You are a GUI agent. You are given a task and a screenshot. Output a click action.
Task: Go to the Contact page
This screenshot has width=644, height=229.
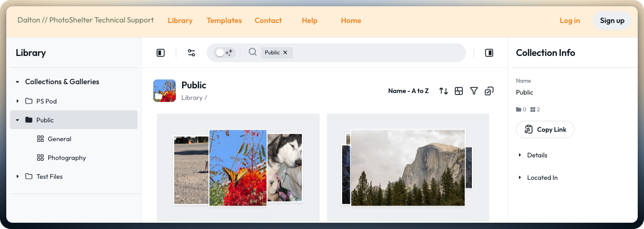coord(268,21)
